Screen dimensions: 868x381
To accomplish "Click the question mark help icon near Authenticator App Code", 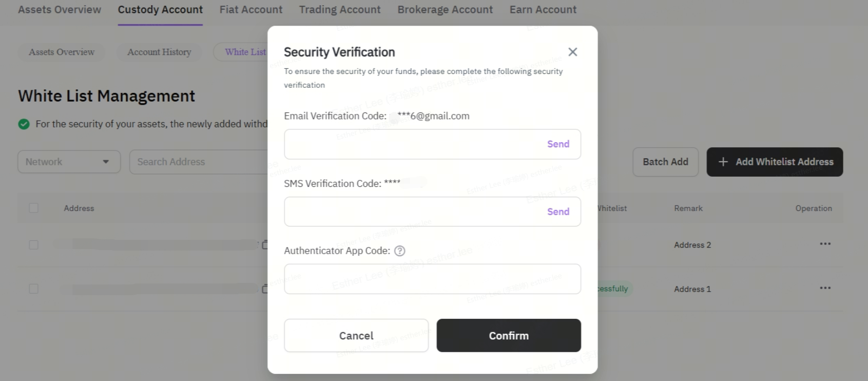I will 400,251.
